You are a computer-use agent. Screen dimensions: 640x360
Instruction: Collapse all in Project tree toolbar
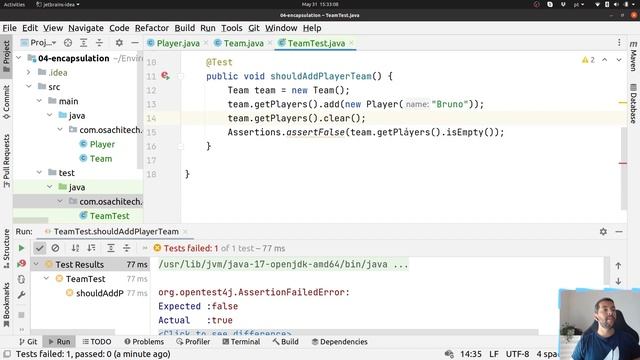[x=99, y=42]
